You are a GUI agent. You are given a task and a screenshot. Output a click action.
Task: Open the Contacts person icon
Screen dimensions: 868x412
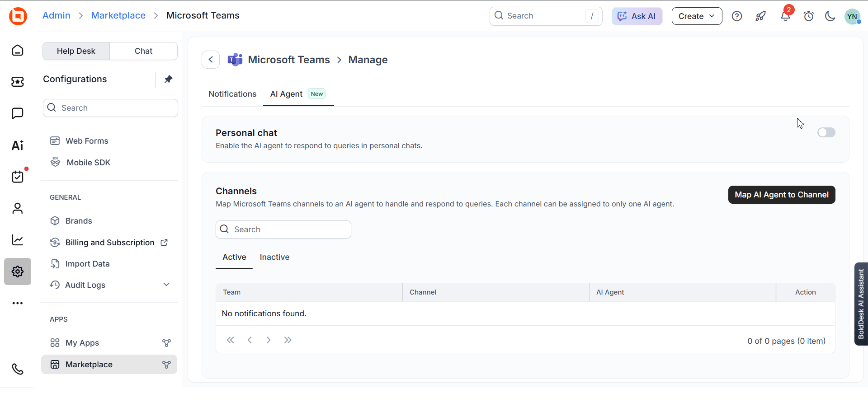[18, 208]
